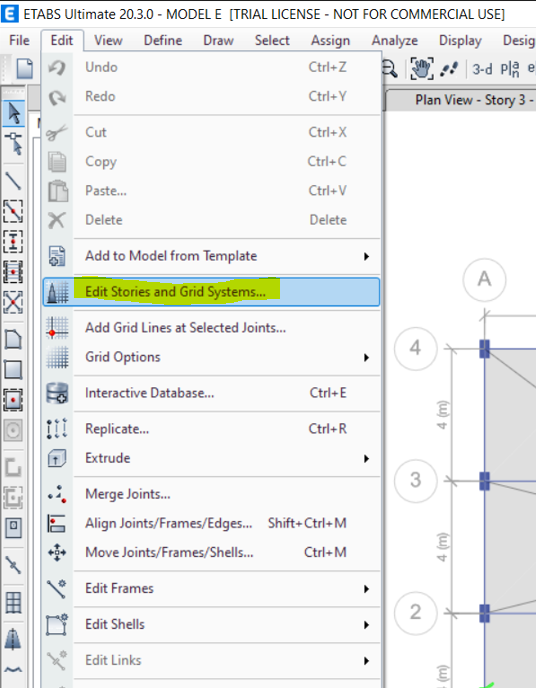Choose Merge Joints menu entry
The width and height of the screenshot is (536, 688).
click(211, 494)
